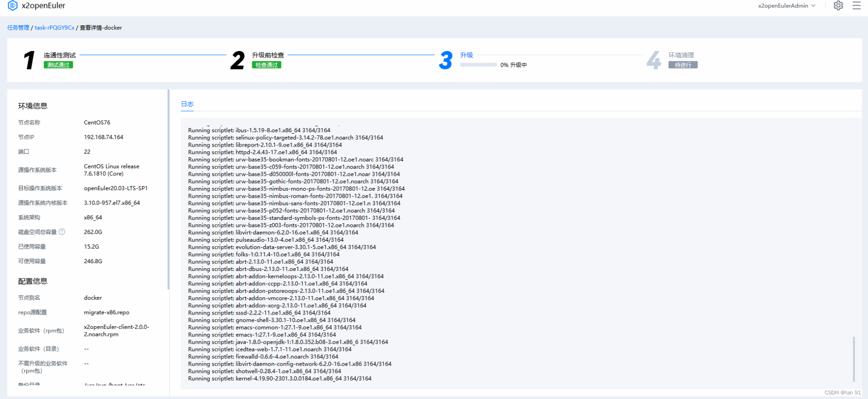868x399 pixels.
Task: Click node alias value docker
Action: [x=93, y=298]
